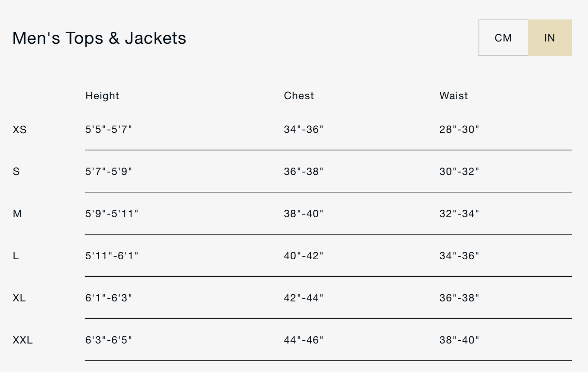Screen dimensions: 588x372
Task: Click the XXL waist value 38"-40"
Action: [x=459, y=340]
